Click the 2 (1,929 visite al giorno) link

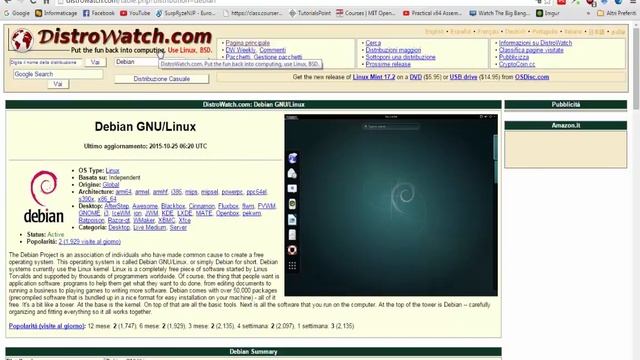click(89, 242)
